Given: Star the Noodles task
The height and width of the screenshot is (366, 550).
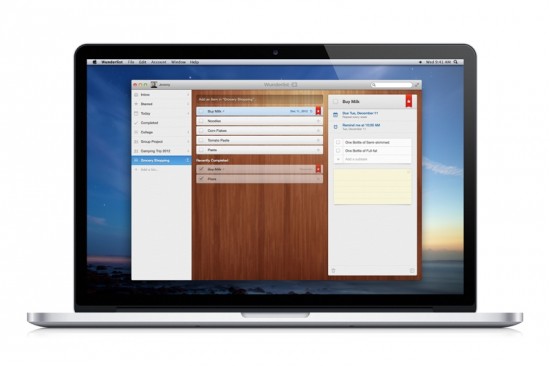Looking at the screenshot, I should [x=318, y=121].
